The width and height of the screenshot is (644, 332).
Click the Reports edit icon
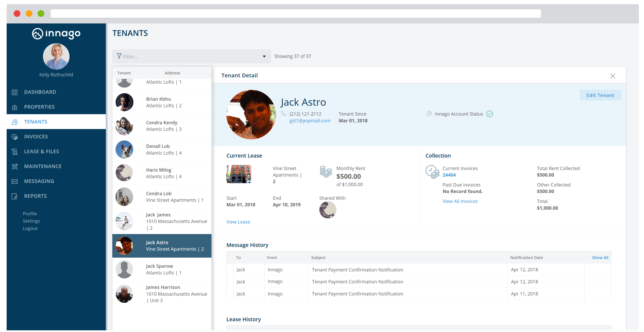(x=15, y=196)
